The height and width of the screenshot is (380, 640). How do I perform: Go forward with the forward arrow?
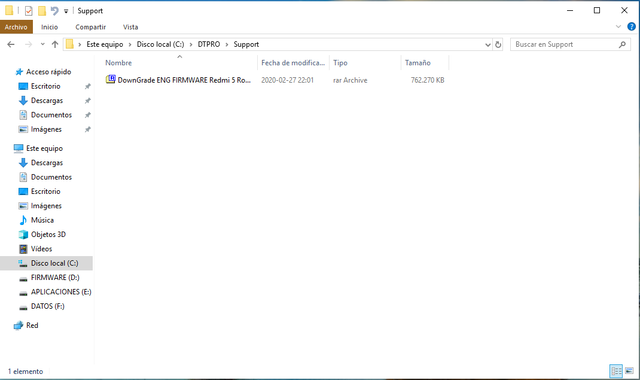point(28,44)
